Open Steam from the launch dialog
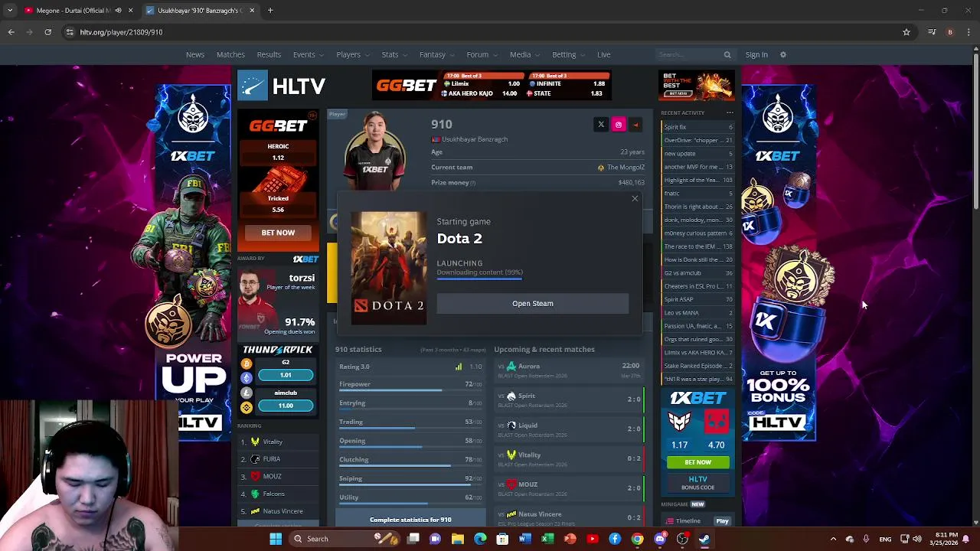Image resolution: width=980 pixels, height=551 pixels. 532,303
